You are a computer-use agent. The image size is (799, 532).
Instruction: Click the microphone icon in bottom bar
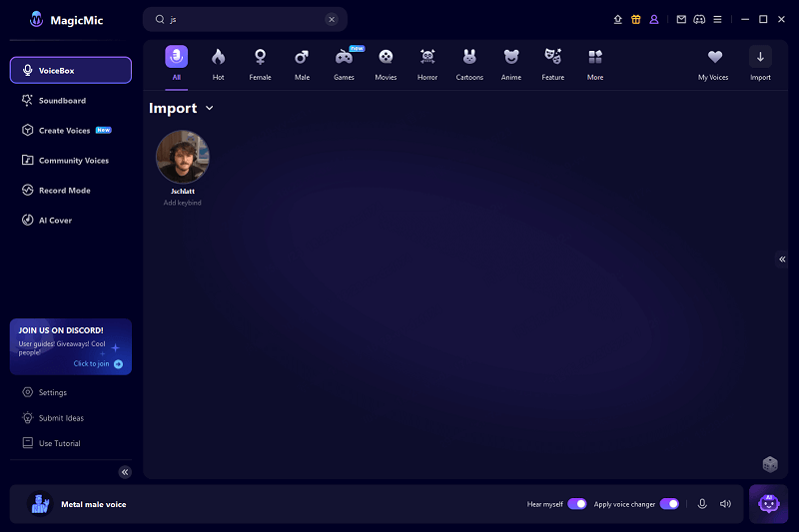pos(702,504)
